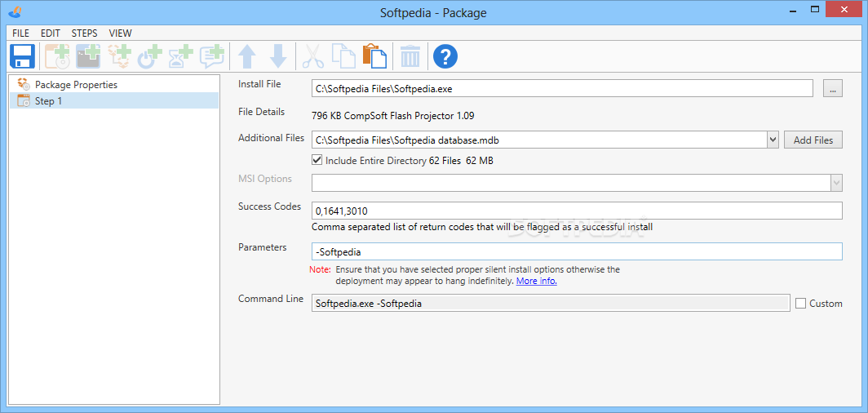Screen dimensions: 868x413
Task: Browse for install file with ellipsis button
Action: (833, 88)
